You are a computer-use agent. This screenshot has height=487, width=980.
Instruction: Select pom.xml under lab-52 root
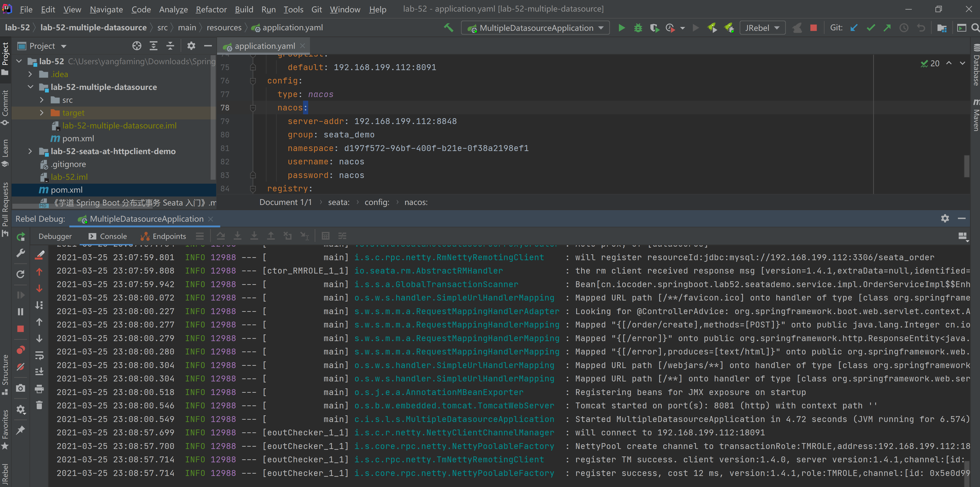click(67, 190)
